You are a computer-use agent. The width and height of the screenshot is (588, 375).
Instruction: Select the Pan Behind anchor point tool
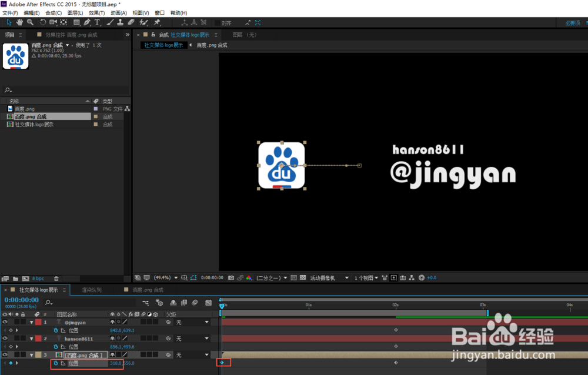pyautogui.click(x=64, y=22)
